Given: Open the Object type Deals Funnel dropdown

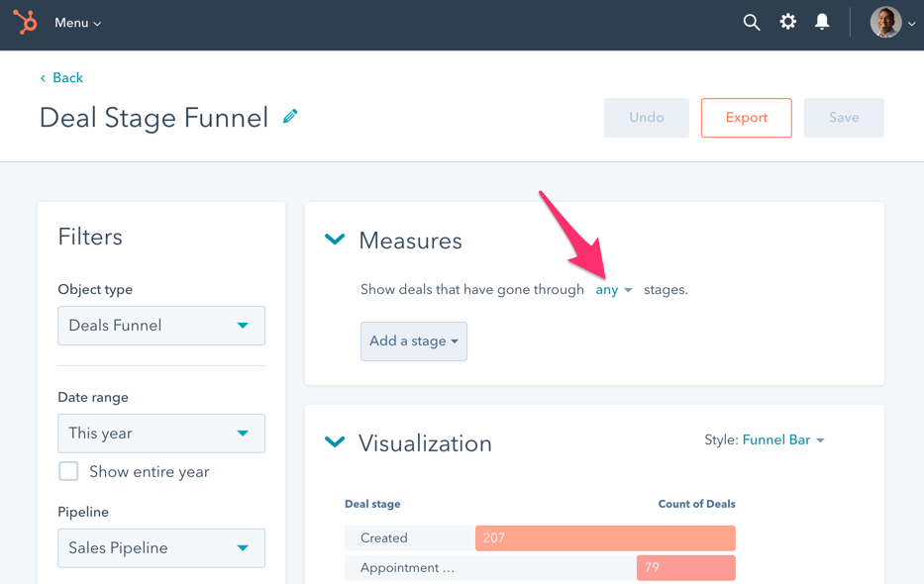Looking at the screenshot, I should pos(160,325).
